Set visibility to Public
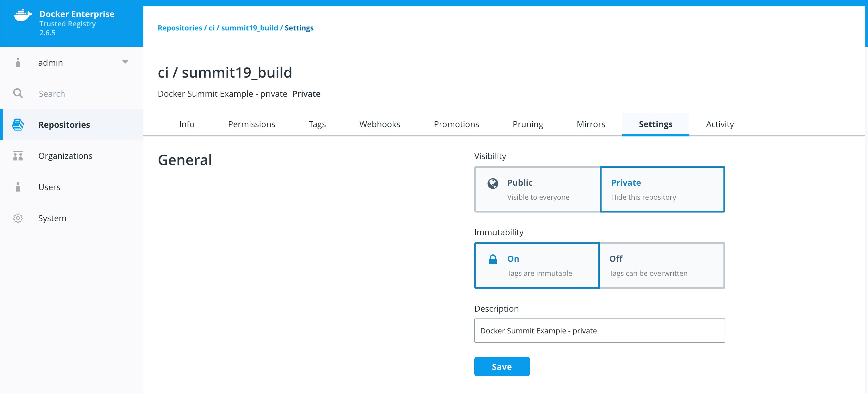The image size is (868, 394). coord(537,189)
